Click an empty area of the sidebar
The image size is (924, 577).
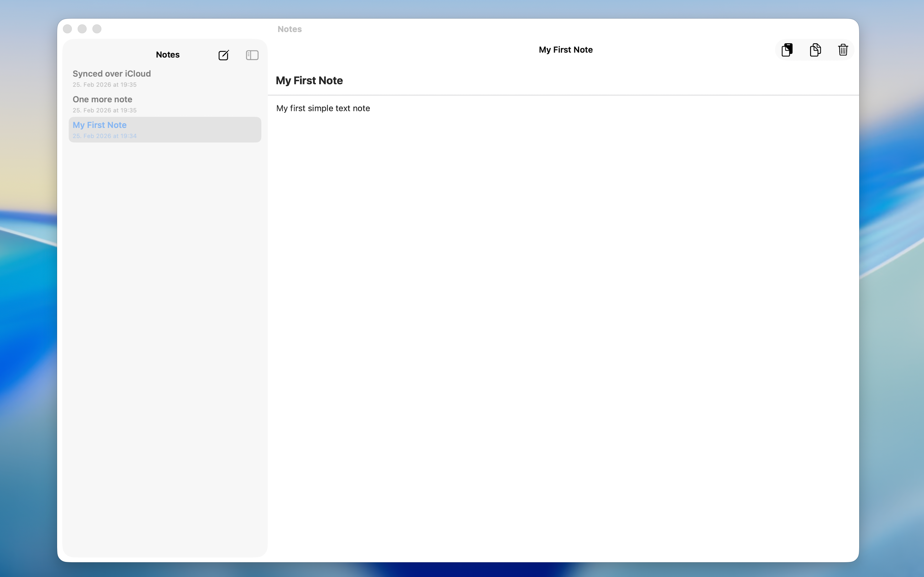164,305
